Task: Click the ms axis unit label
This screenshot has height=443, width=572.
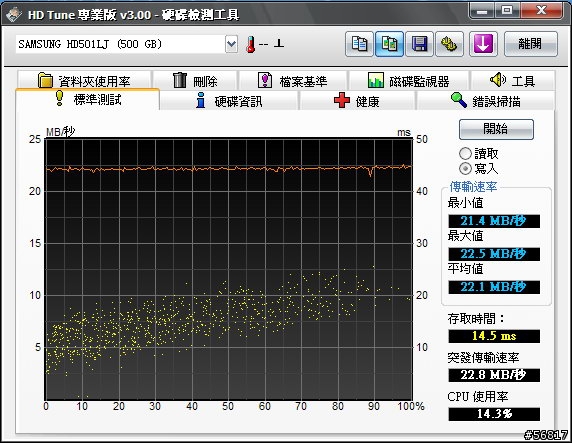Action: 404,132
